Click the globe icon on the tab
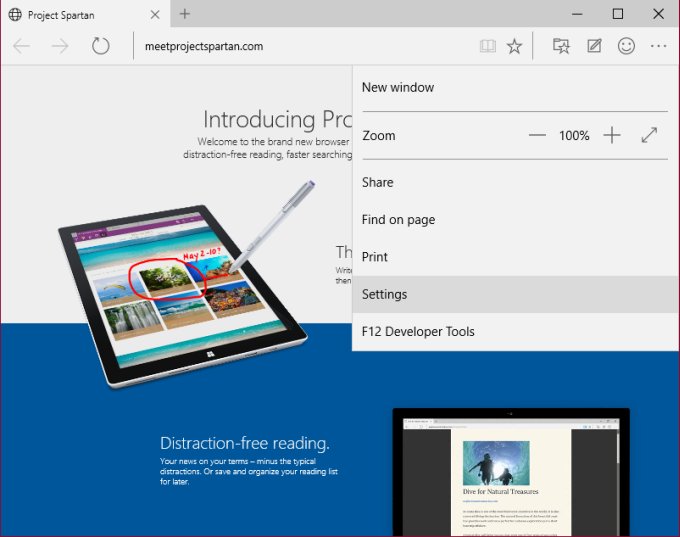680x537 pixels. point(15,15)
